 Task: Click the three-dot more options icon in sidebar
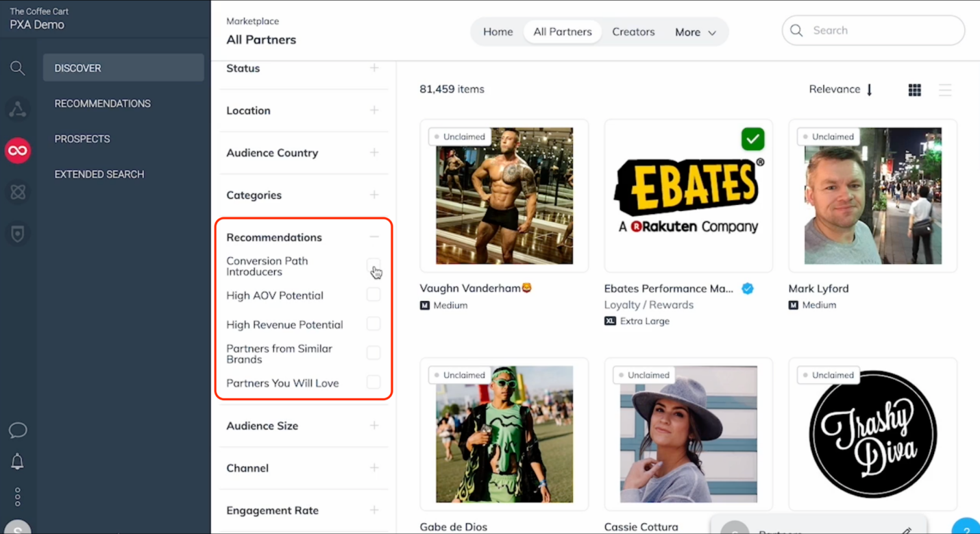(x=18, y=496)
